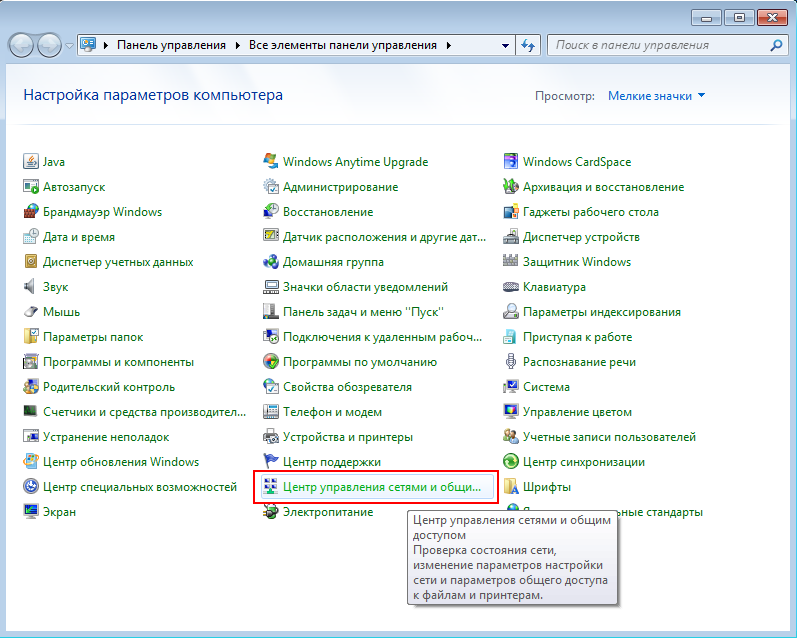Open Датчик расположения и другие датчики link
797x638 pixels.
[x=384, y=236]
